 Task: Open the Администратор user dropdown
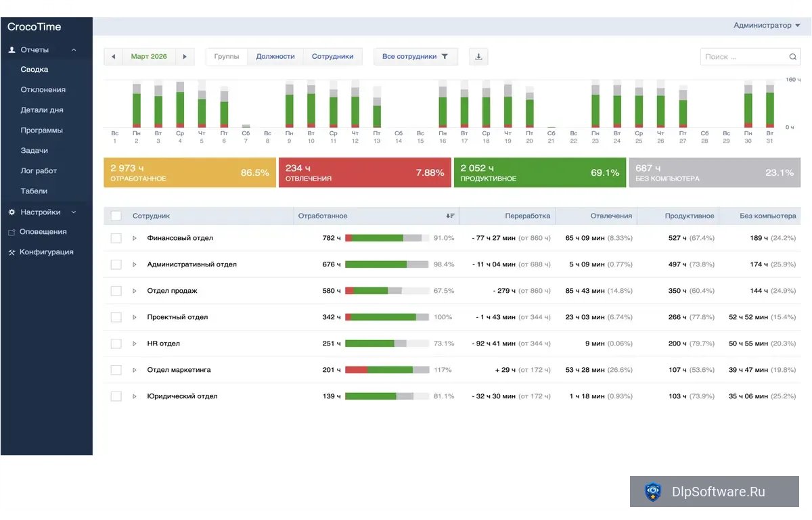767,26
